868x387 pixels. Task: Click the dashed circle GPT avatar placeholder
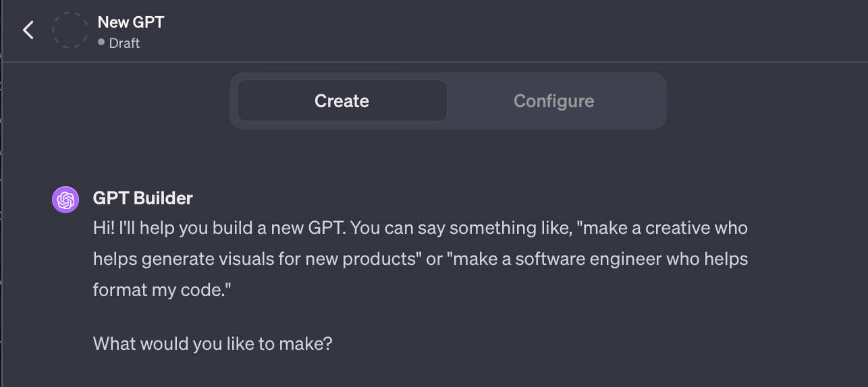coord(70,30)
